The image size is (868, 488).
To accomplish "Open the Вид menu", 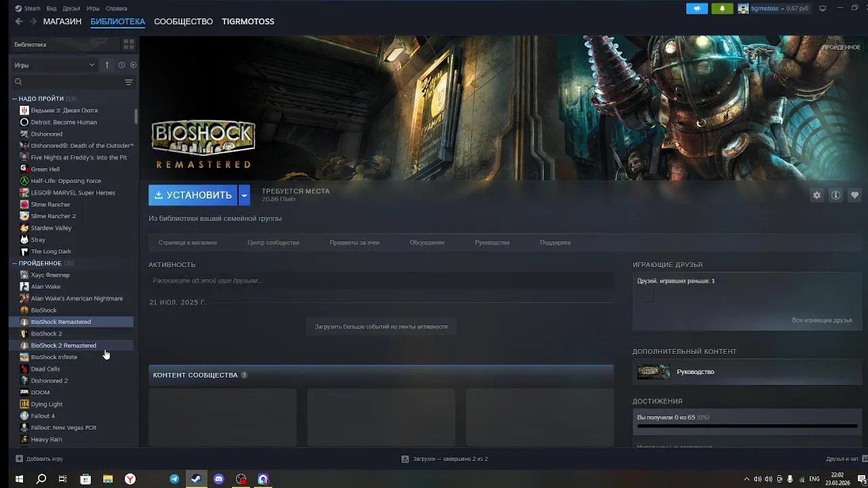I will (x=52, y=8).
